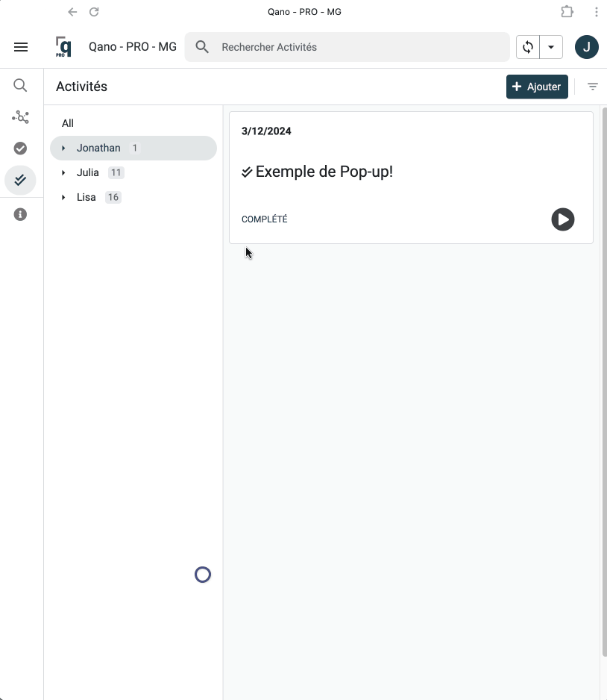Expand the Julia tree node
The image size is (607, 700).
[64, 173]
